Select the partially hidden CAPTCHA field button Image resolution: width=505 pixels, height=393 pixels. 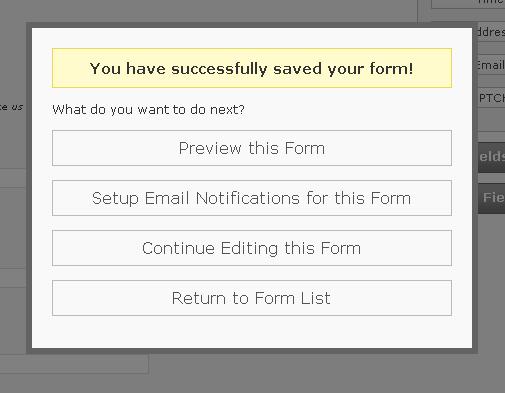[491, 98]
